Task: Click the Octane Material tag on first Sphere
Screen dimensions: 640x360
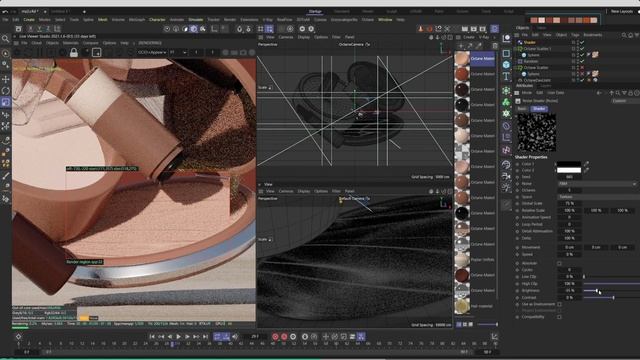Action: (x=595, y=55)
